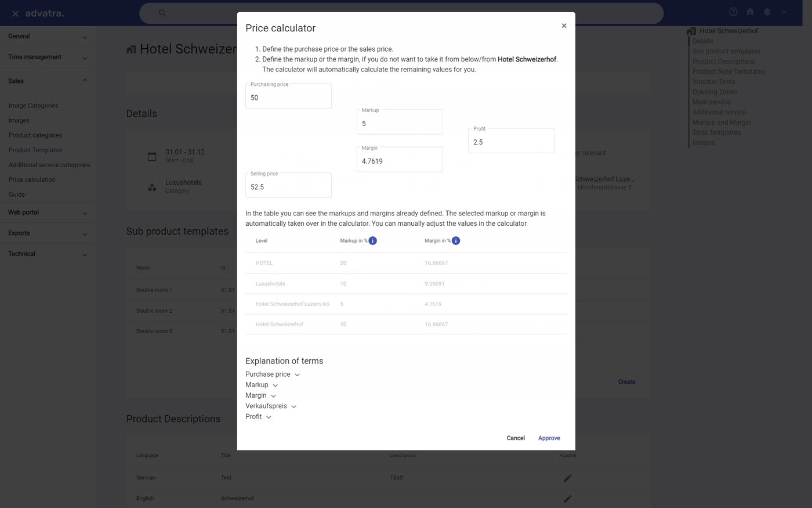Open Guide in the sidebar
The height and width of the screenshot is (508, 812).
click(17, 194)
